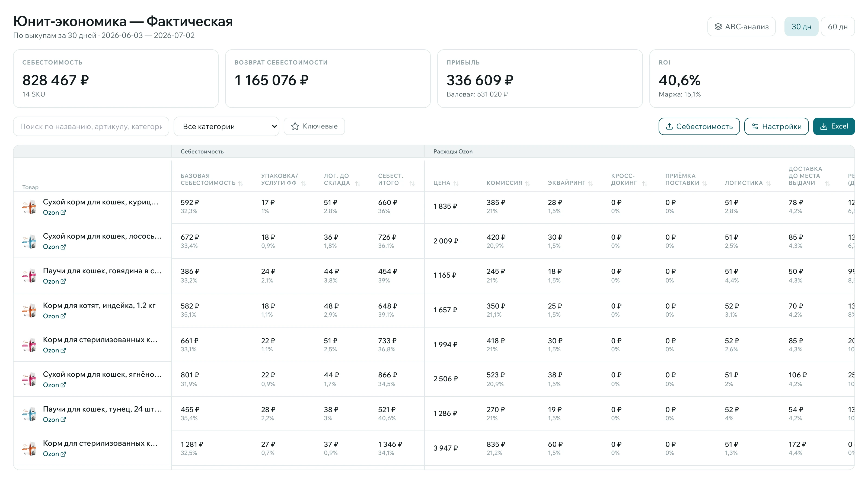
Task: Expand the Все категории dropdown
Action: pyautogui.click(x=226, y=126)
